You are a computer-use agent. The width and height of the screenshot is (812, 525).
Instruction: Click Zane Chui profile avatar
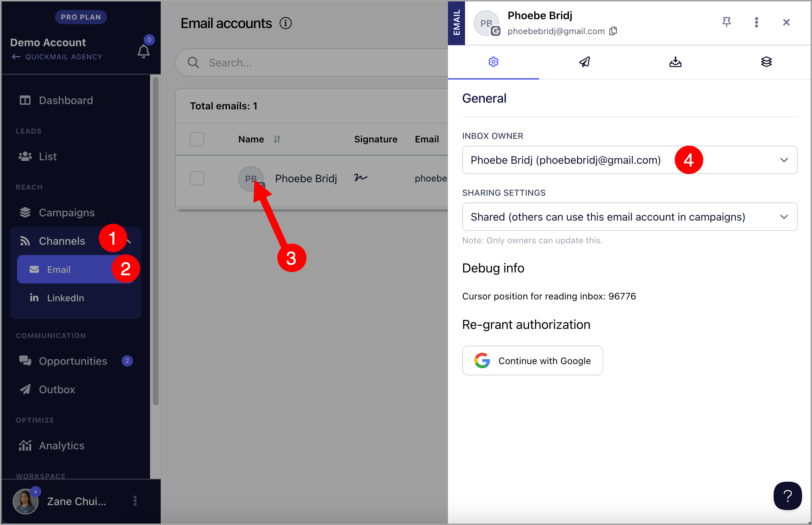tap(26, 501)
